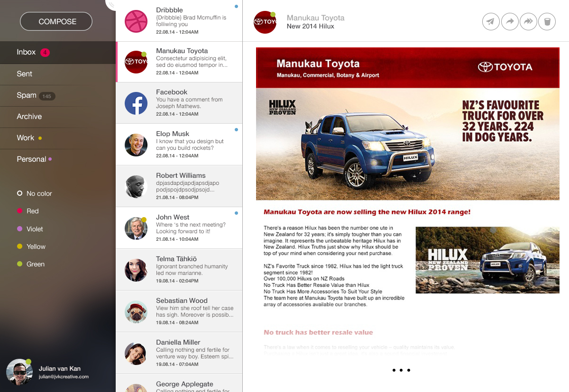569x392 pixels.
Task: Click the blue unread dot on the Dribbble message
Action: click(x=236, y=7)
